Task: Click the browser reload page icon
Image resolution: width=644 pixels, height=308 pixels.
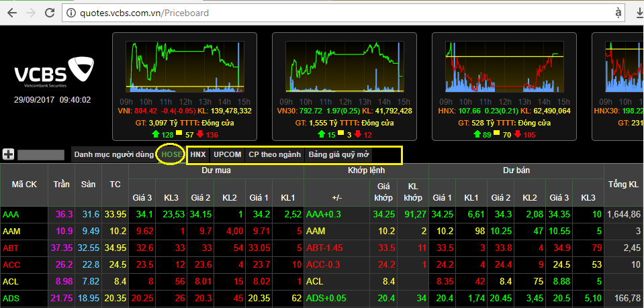Action: [x=47, y=12]
